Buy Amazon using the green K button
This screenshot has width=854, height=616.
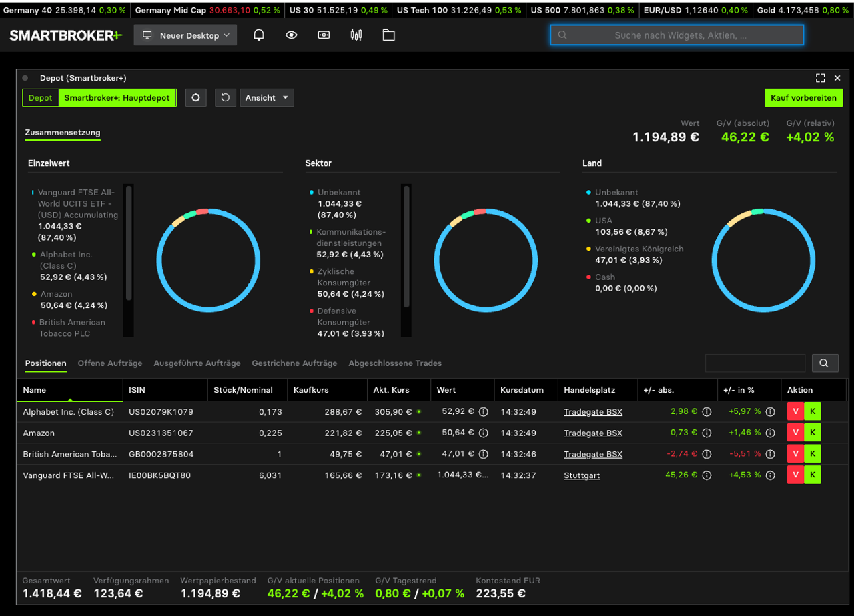pos(813,433)
